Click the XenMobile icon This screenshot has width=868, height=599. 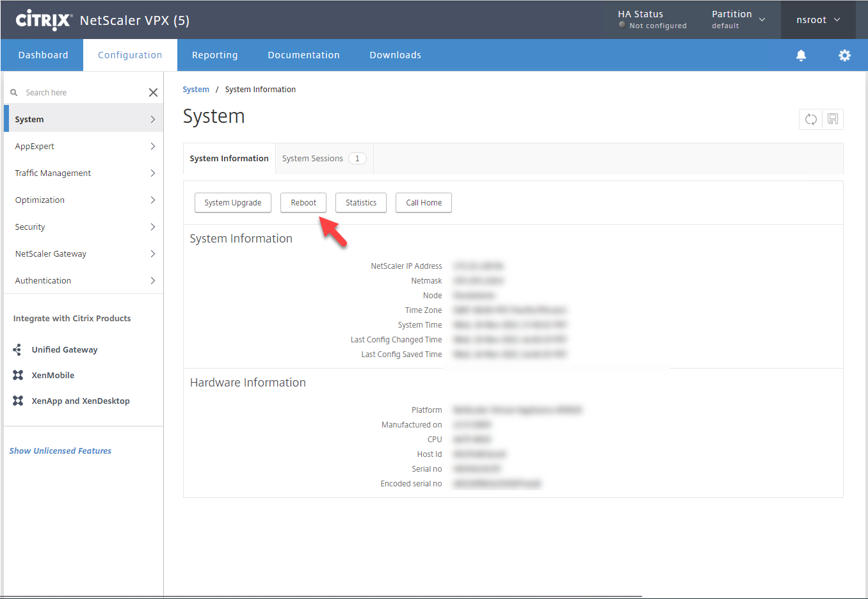click(x=18, y=375)
